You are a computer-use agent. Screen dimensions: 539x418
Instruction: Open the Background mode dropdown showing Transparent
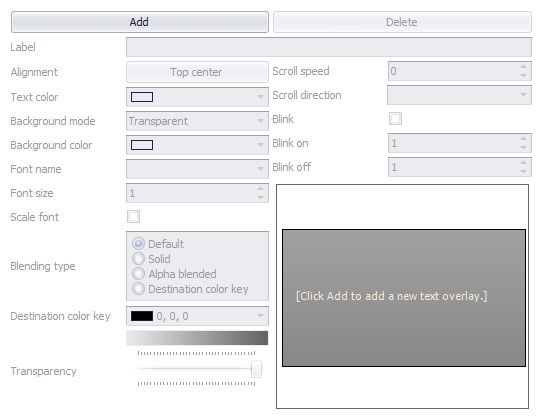(197, 121)
